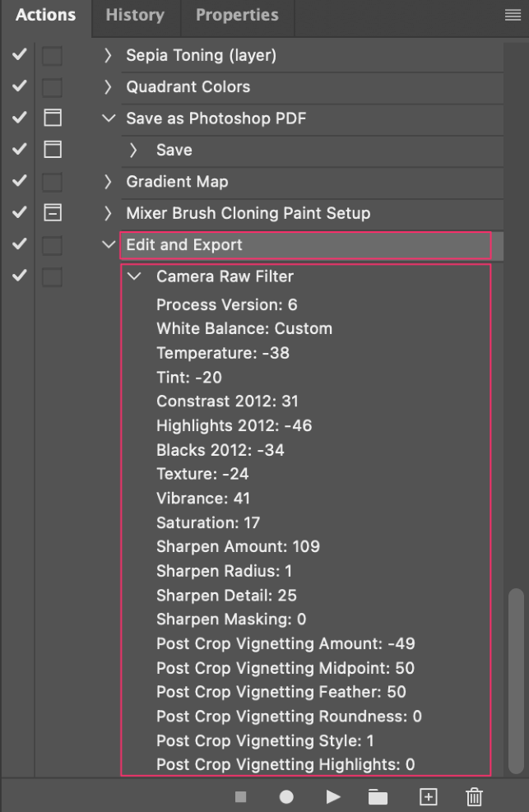Delete the selection using the trash icon

point(474,796)
